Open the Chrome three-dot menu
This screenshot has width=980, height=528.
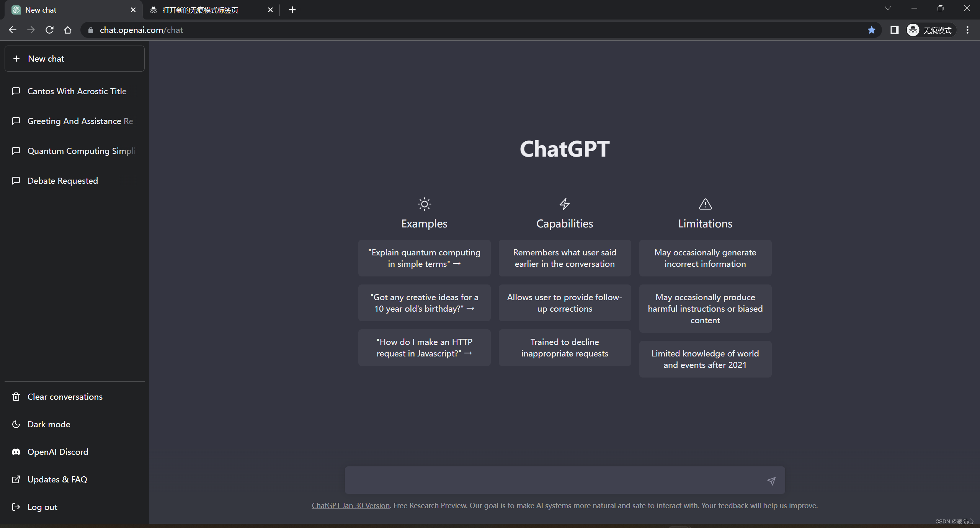(967, 30)
